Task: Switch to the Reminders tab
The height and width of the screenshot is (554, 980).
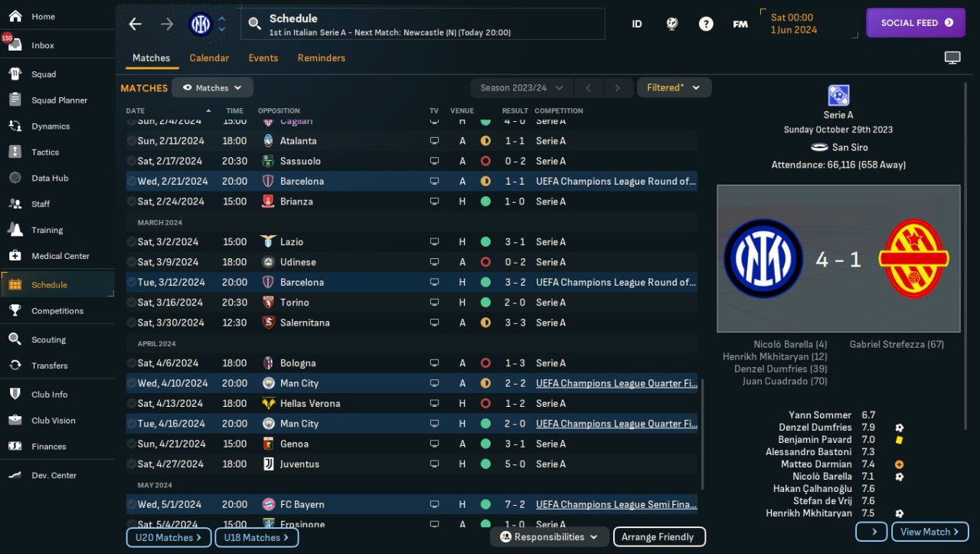Action: pyautogui.click(x=322, y=58)
